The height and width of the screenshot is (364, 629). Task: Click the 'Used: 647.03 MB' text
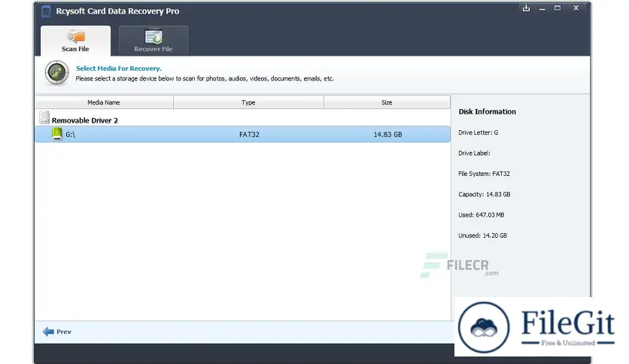tap(482, 215)
